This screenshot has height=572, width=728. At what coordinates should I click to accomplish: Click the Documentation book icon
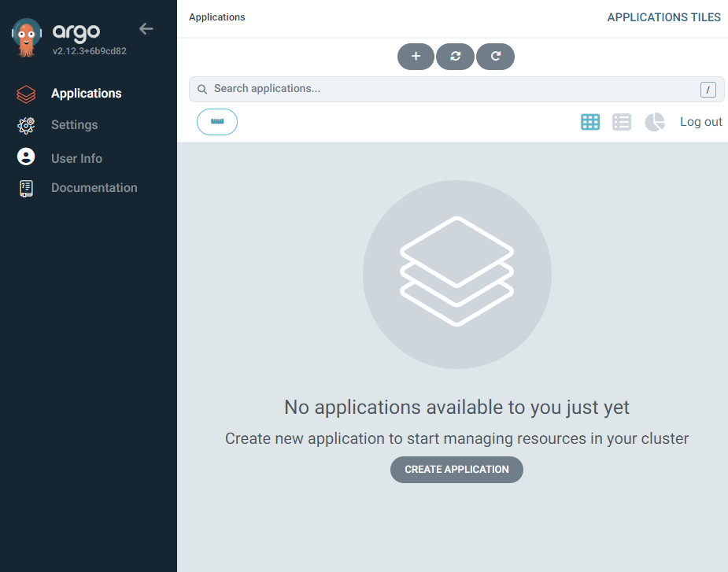26,189
